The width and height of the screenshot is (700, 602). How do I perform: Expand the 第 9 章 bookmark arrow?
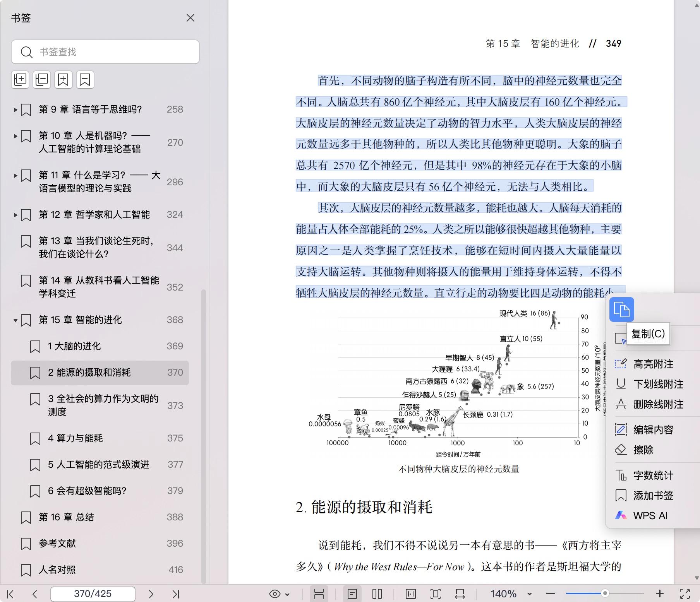point(15,110)
